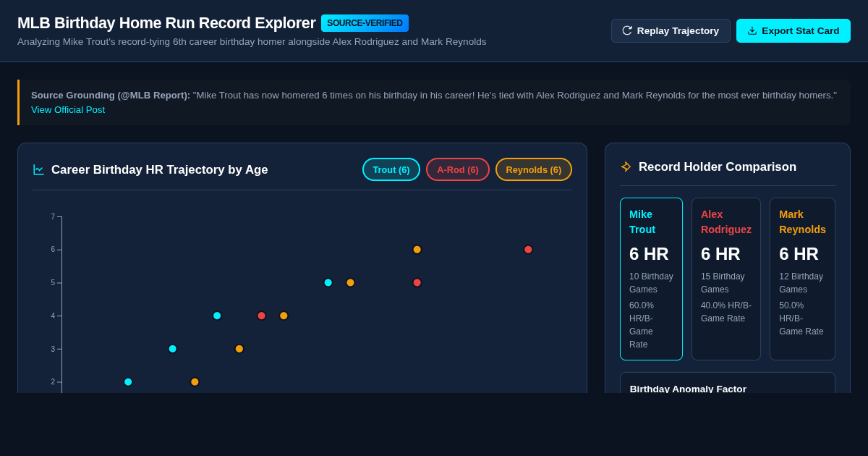Click the cyan Trout data point at 3 HR

coord(173,349)
